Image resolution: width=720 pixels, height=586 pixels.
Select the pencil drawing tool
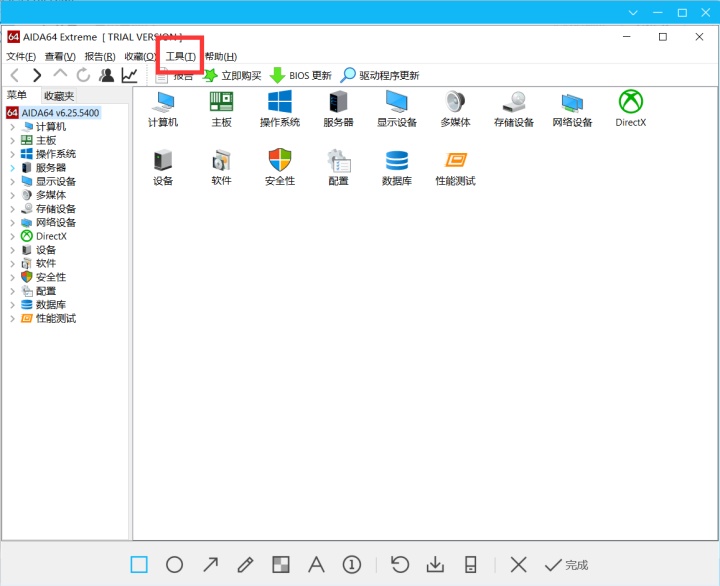pos(246,564)
